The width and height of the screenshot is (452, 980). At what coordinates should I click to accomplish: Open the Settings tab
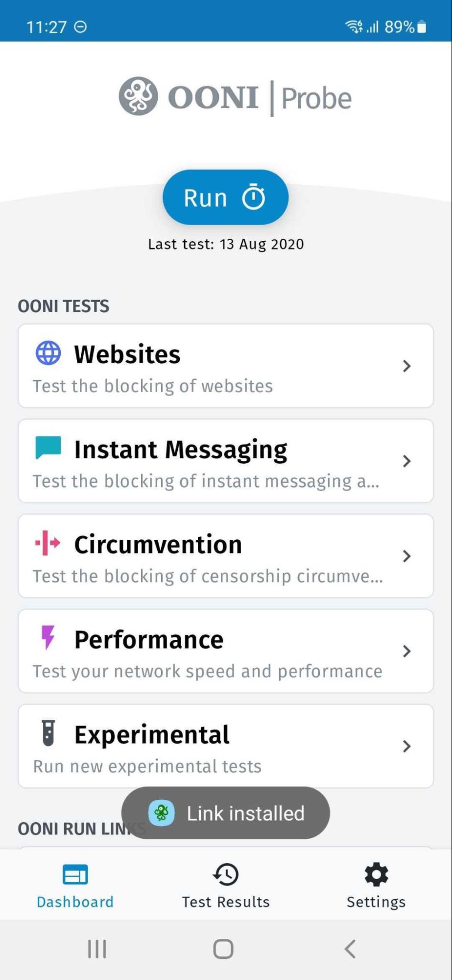pos(376,886)
